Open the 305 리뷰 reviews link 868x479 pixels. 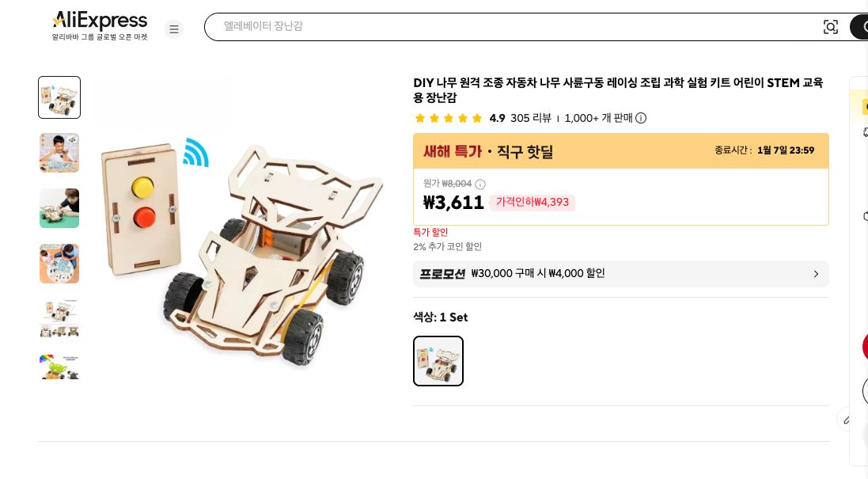(x=531, y=118)
